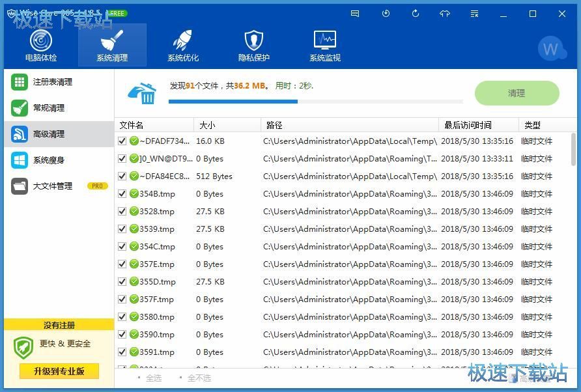Open the backup/restore clock icon in the title bar
Viewport: 581px width, 392px height.
386,14
